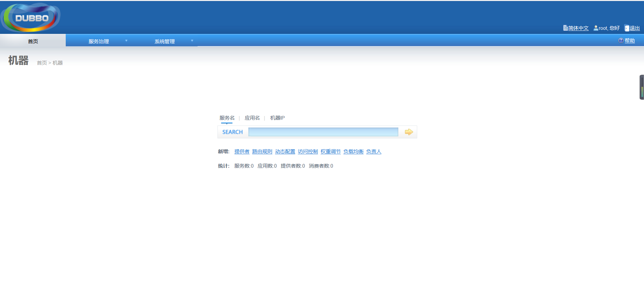Select the 机器IP search tab

pyautogui.click(x=277, y=118)
